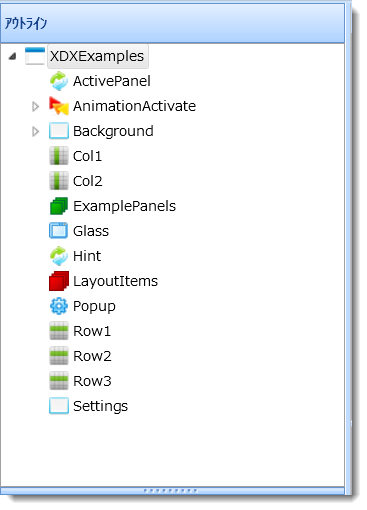Click the dotted splitter grip at panel bottom
This screenshot has height=510, width=367.
pyautogui.click(x=170, y=490)
